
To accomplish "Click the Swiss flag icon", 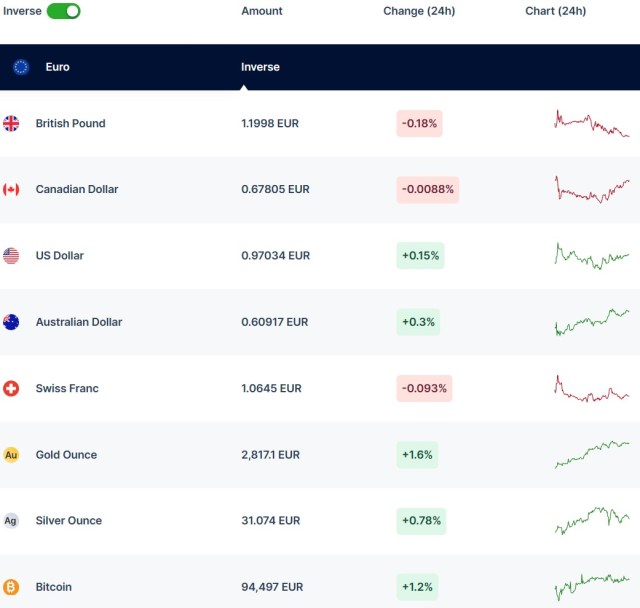I will 11,388.
